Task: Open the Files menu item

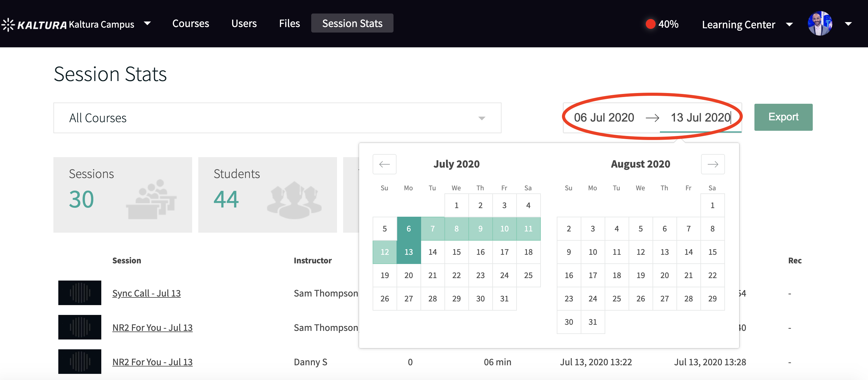Action: tap(289, 23)
